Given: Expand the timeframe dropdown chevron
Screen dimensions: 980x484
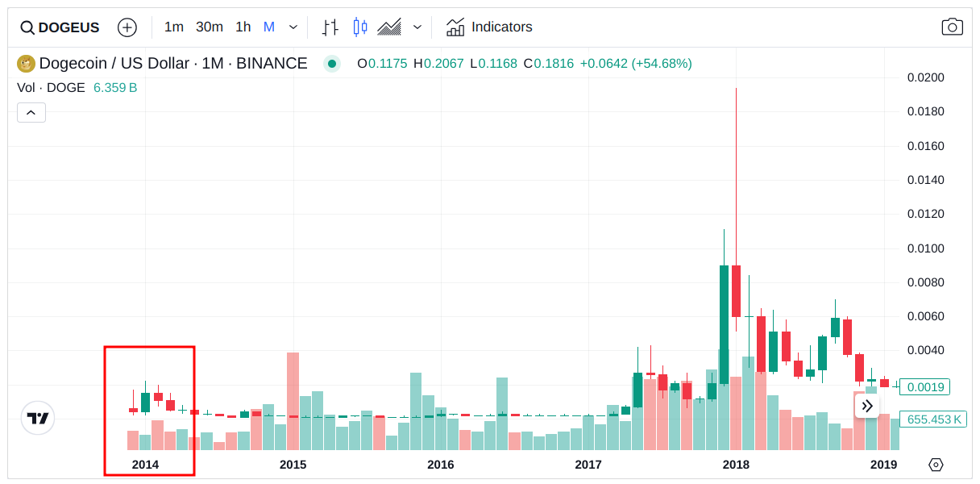Looking at the screenshot, I should tap(293, 27).
